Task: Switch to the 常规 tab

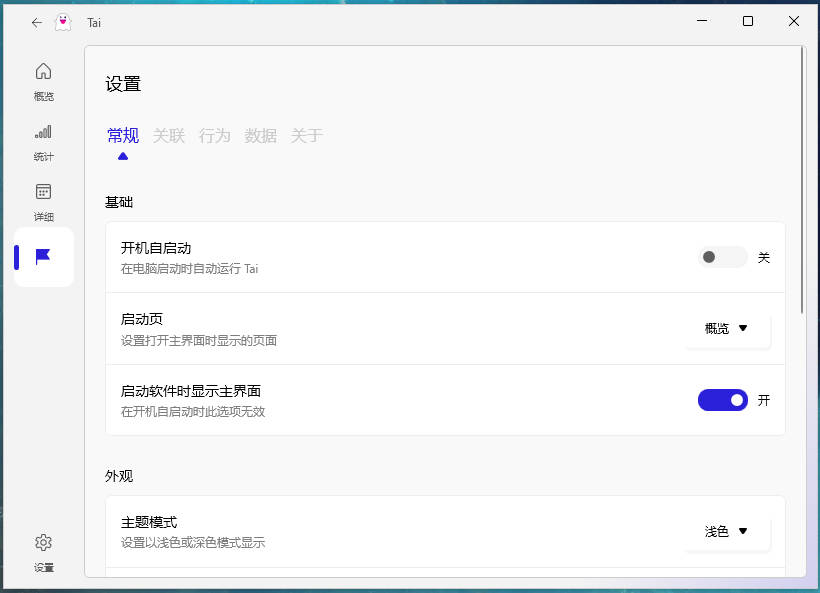Action: [123, 136]
